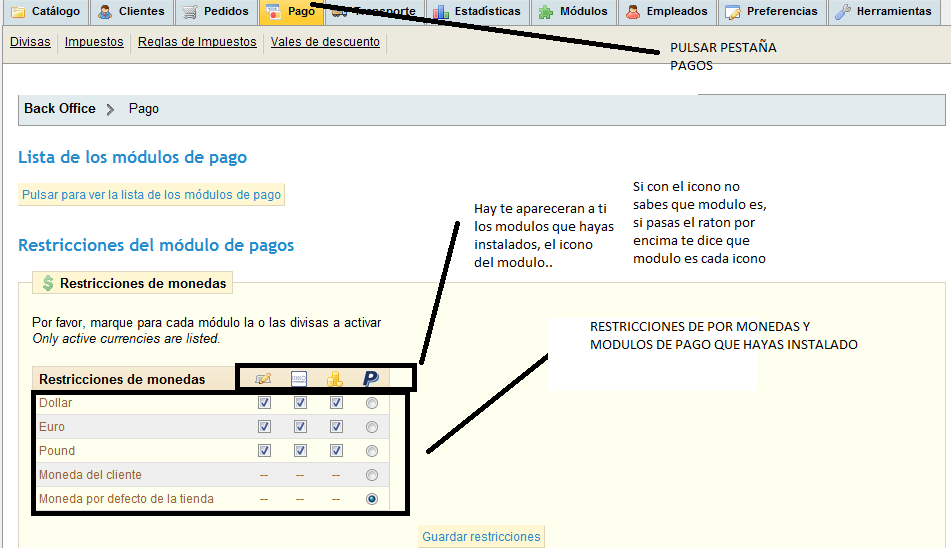Image resolution: width=951 pixels, height=548 pixels.
Task: Click the cash on delivery coins icon
Action: (x=335, y=379)
